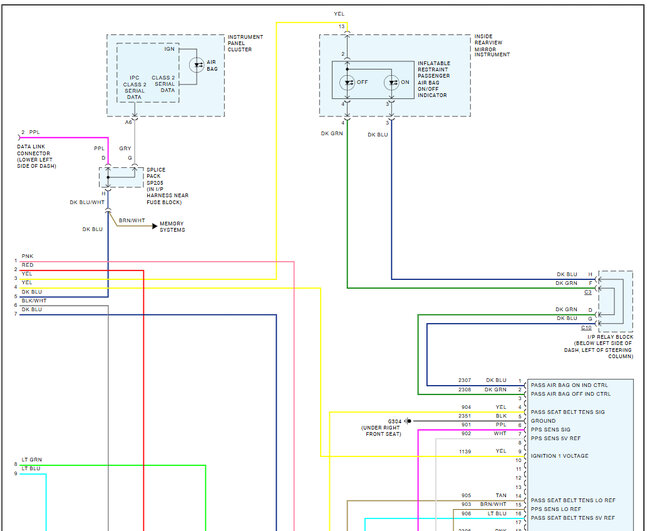Click the arrowhead pointing to MEMORY SYSTEMS

(x=155, y=226)
